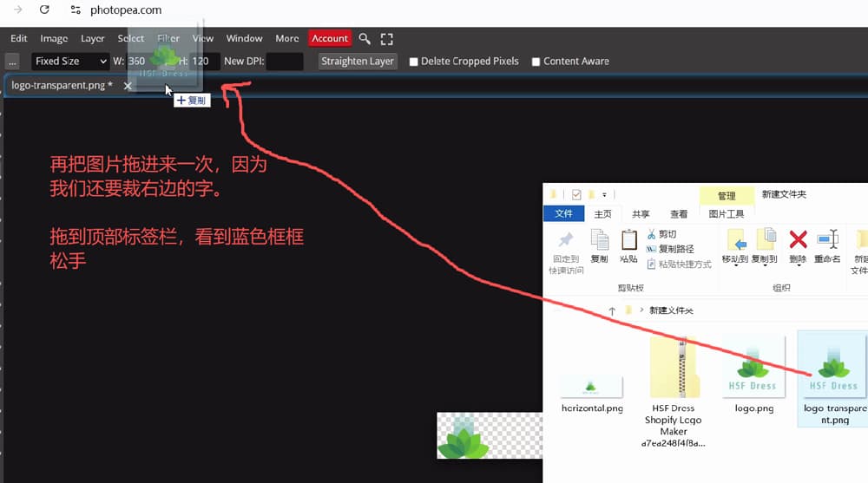
Task: Expand the path chevron before 新建文件夹
Action: (x=641, y=310)
